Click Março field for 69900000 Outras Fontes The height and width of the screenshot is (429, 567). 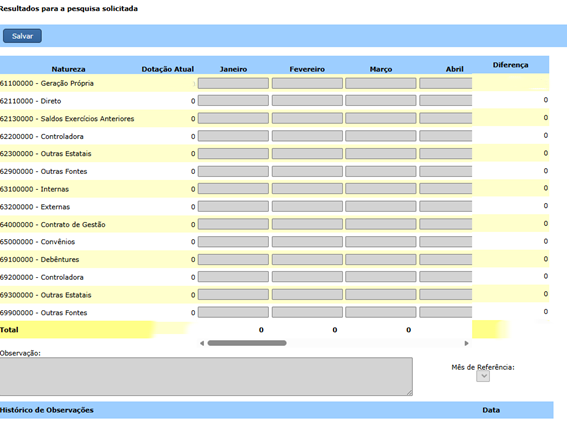[381, 312]
